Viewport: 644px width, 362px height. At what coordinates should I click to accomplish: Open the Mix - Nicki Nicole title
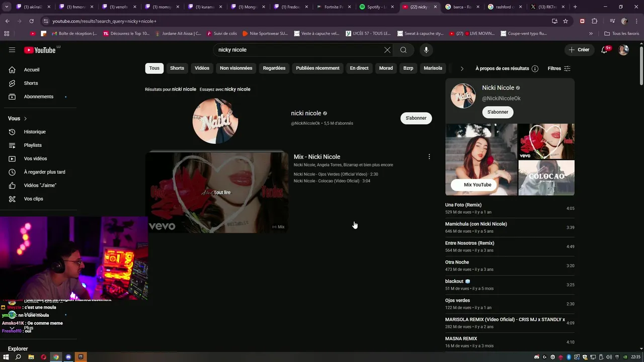click(317, 157)
